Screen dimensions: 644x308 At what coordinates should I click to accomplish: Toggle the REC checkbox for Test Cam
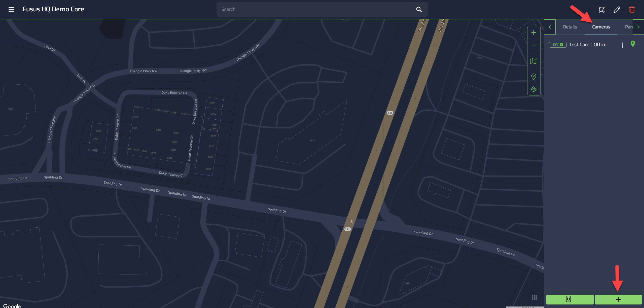pyautogui.click(x=561, y=45)
